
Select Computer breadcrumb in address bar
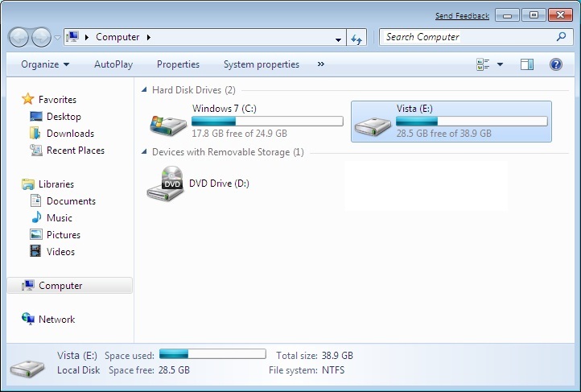117,37
